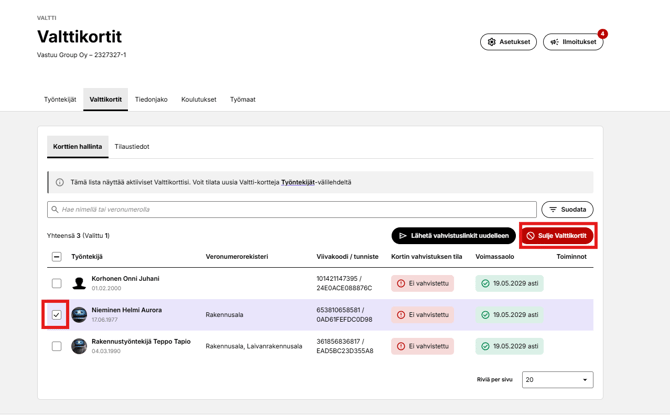Screen dimensions: 670x417
Task: Click the Viivakoodi / tunniste column header
Action: tap(347, 257)
